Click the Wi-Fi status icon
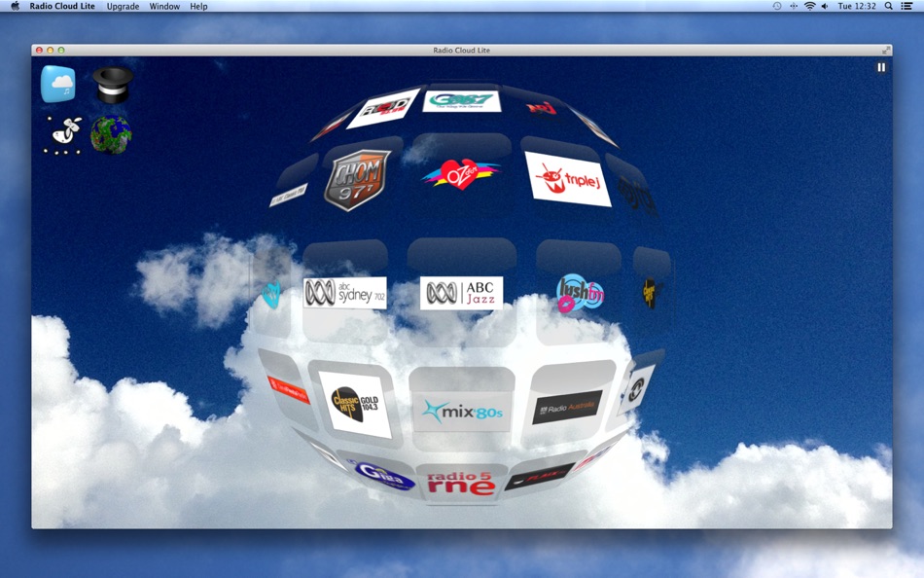The image size is (924, 578). click(x=809, y=6)
